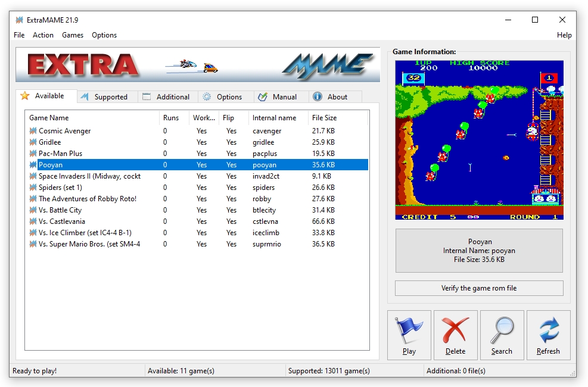Click Verify the game rom file button
The height and width of the screenshot is (387, 588).
pos(479,288)
